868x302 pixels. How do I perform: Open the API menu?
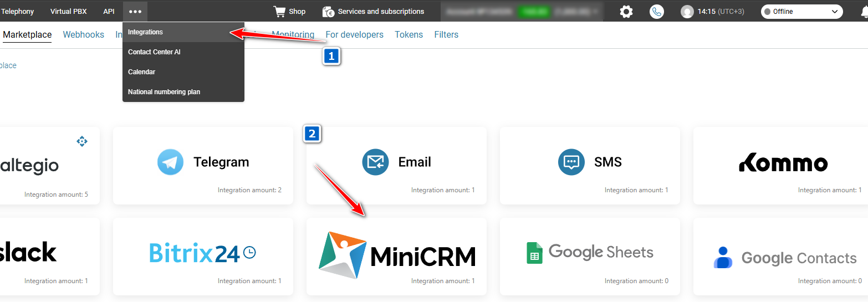coord(109,11)
